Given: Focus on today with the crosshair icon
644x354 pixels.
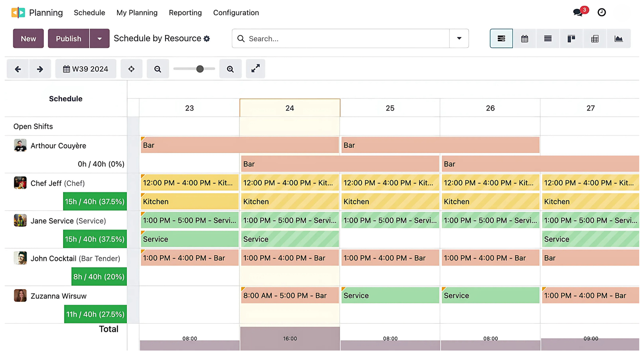Looking at the screenshot, I should pyautogui.click(x=131, y=69).
